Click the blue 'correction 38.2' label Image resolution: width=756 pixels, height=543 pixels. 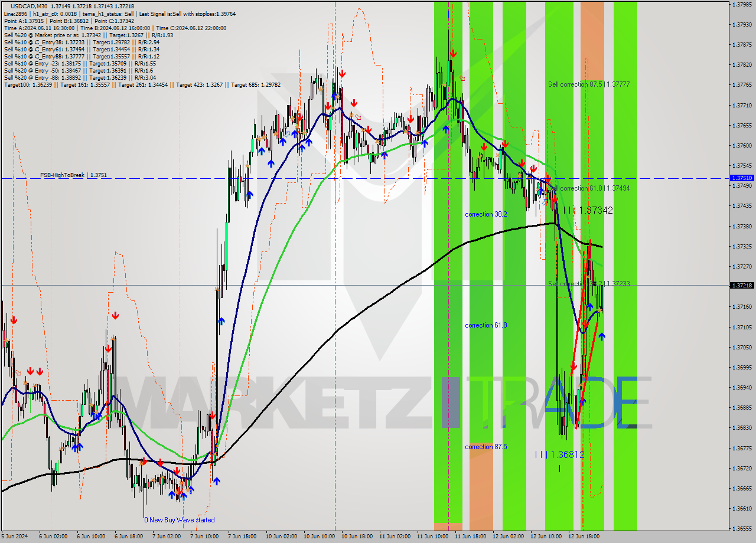485,214
